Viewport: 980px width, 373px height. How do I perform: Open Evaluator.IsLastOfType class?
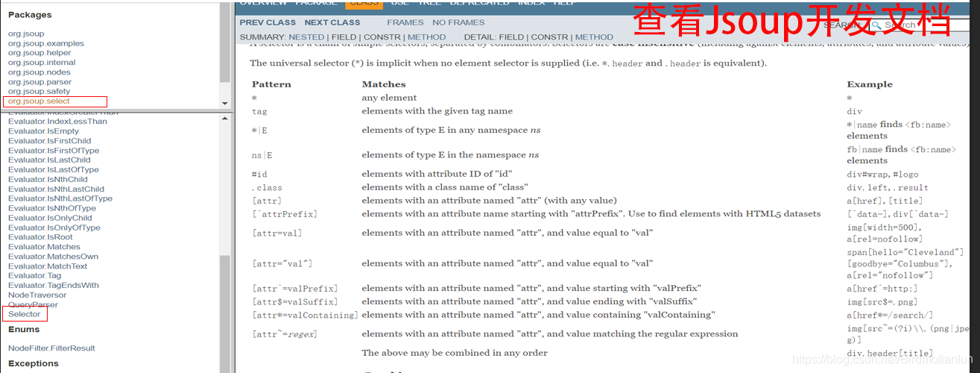tap(54, 169)
